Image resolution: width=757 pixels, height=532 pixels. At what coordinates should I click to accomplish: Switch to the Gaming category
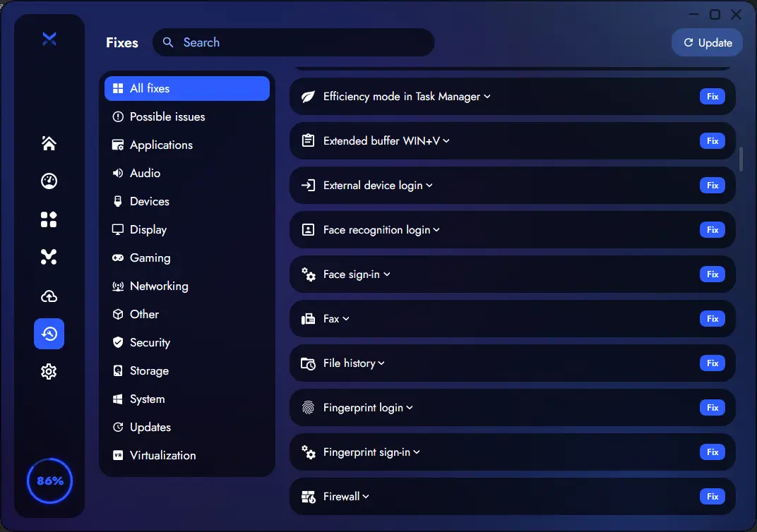click(150, 258)
